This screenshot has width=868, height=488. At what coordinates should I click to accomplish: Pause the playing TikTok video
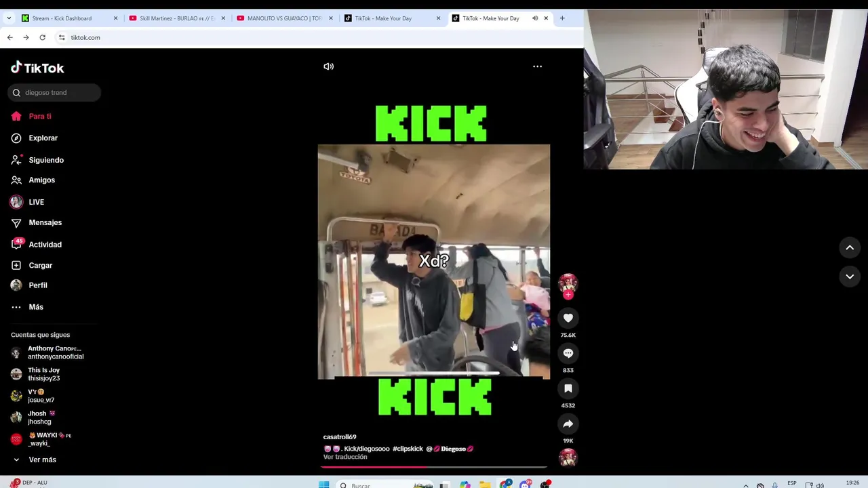pos(434,261)
